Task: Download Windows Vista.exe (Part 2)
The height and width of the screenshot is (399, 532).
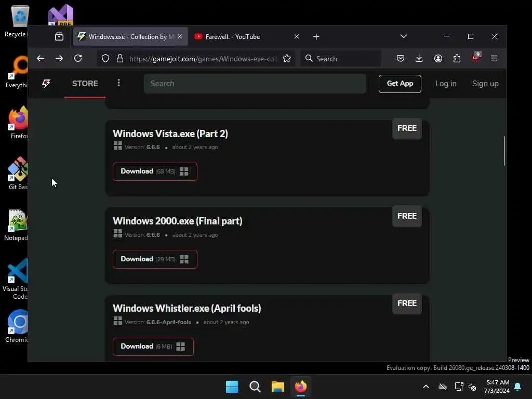Action: (x=155, y=171)
